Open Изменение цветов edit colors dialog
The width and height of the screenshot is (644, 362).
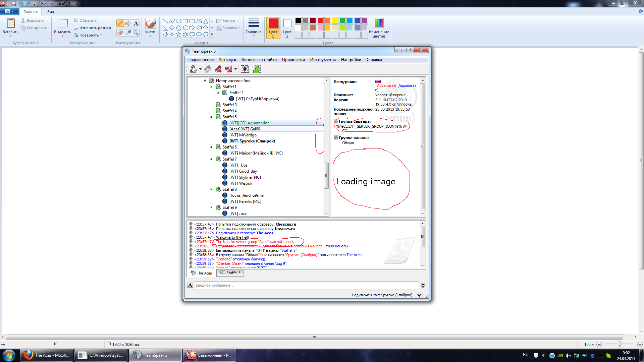click(379, 28)
